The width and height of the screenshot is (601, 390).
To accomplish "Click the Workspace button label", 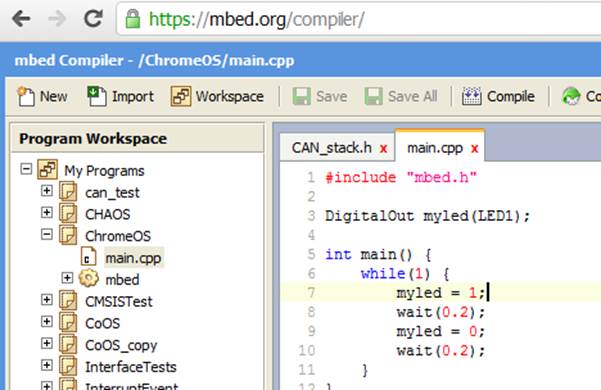I will pos(230,97).
